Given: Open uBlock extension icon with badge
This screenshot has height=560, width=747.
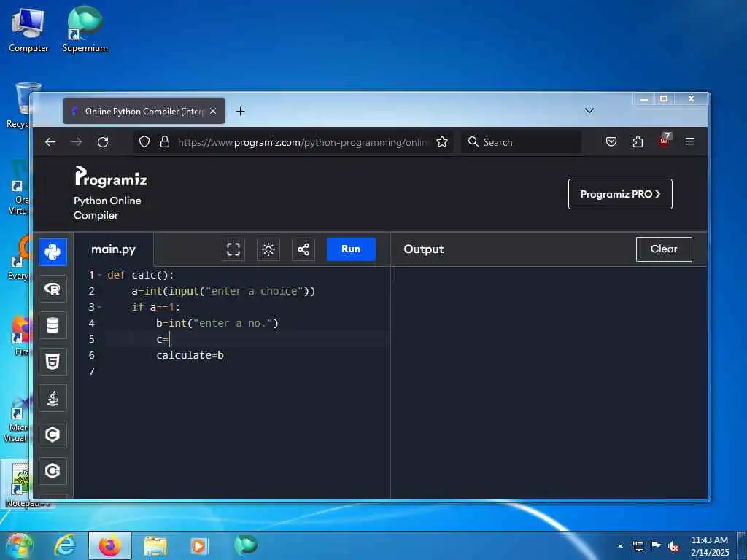Looking at the screenshot, I should tap(664, 141).
